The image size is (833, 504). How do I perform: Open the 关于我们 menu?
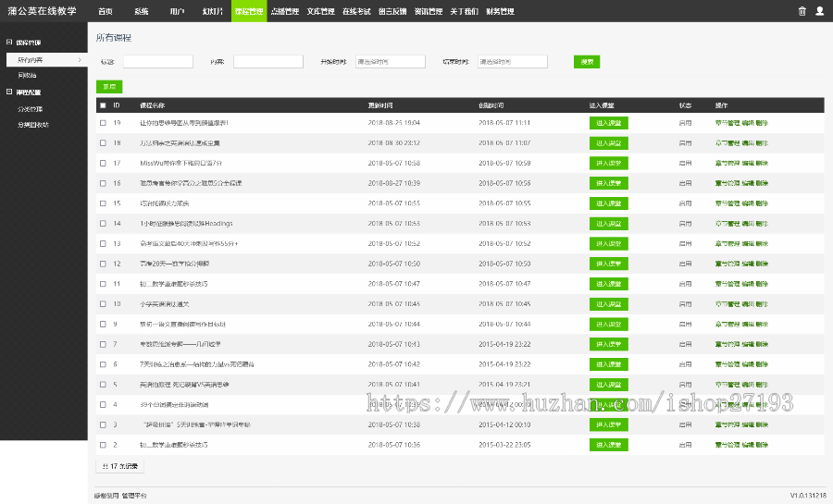(464, 11)
